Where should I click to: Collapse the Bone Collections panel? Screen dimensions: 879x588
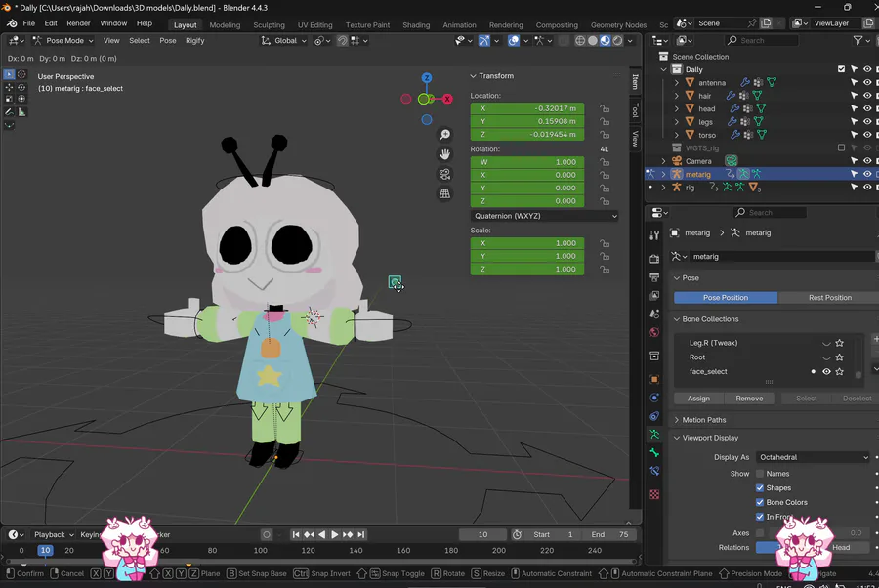(x=710, y=319)
